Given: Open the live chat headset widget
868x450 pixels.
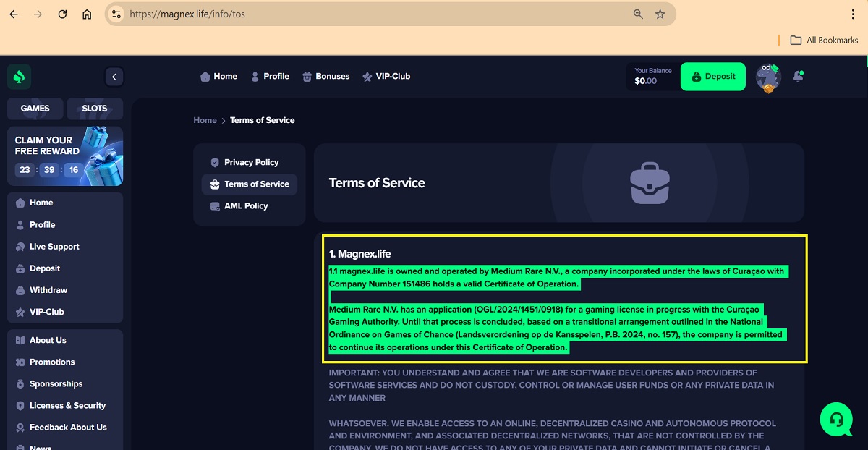Looking at the screenshot, I should tap(836, 420).
